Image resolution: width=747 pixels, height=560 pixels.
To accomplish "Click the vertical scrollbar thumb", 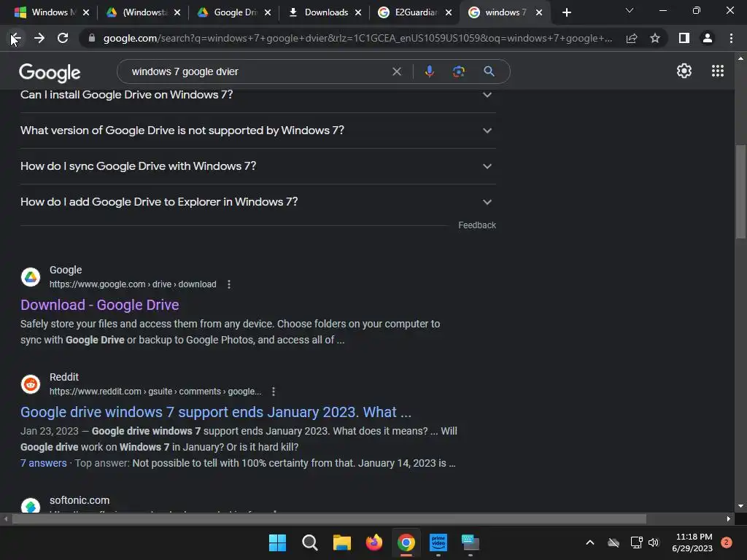I will pyautogui.click(x=740, y=192).
